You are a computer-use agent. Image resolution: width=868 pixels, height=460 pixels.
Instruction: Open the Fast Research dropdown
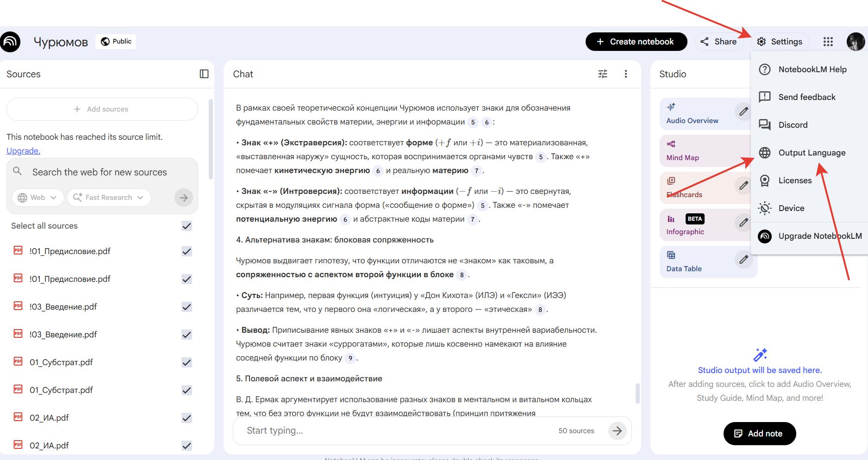[x=109, y=198]
